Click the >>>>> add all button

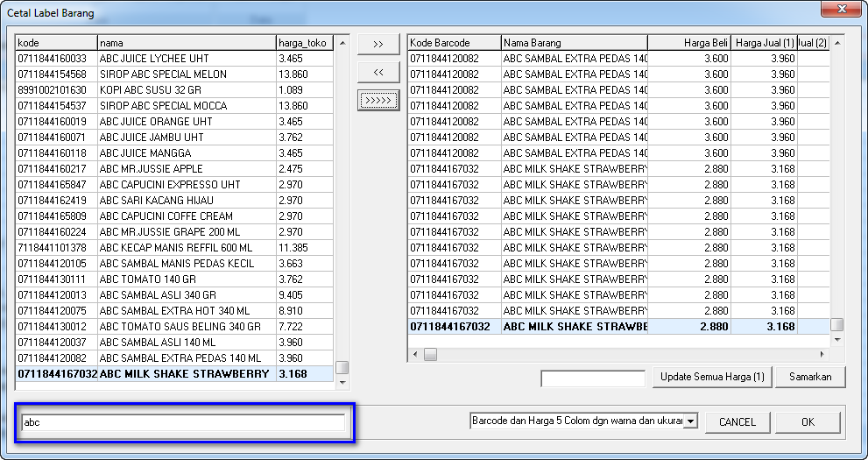point(378,100)
